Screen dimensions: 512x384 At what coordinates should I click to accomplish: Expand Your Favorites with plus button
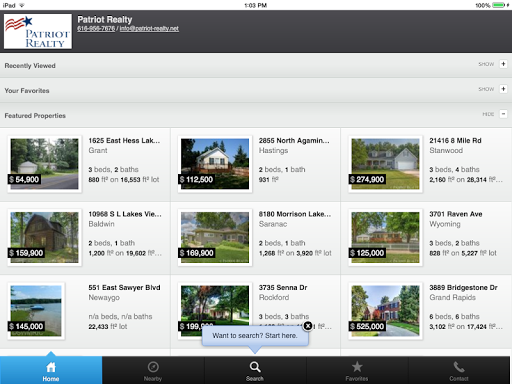503,89
